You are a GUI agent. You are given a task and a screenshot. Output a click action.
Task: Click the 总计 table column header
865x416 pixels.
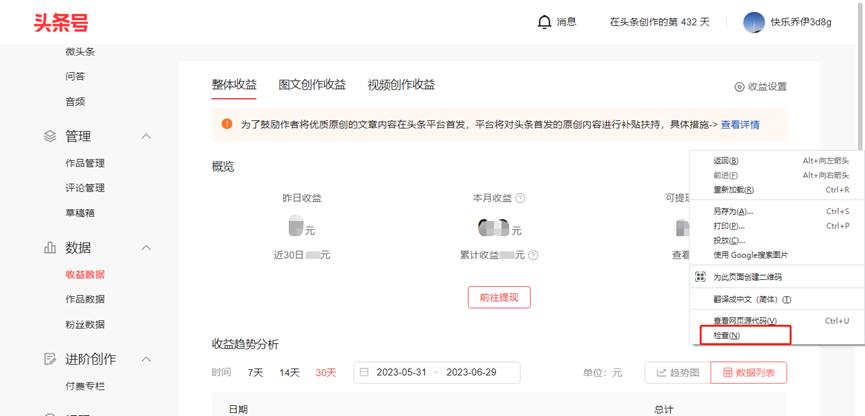tap(664, 410)
